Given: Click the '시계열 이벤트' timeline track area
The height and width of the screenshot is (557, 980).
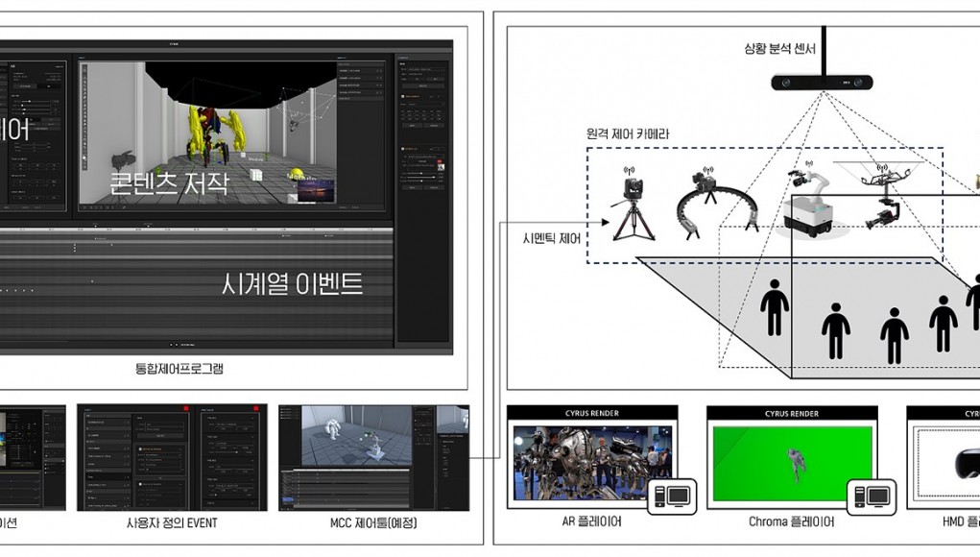Looking at the screenshot, I should [197, 283].
